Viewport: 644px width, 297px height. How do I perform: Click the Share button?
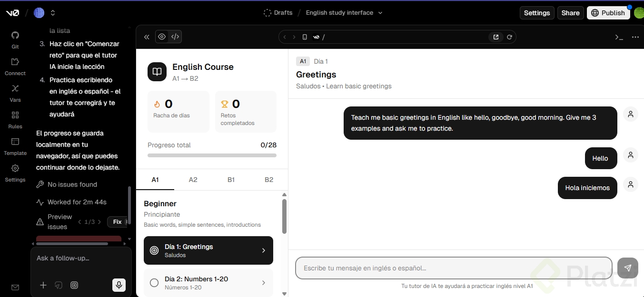[570, 13]
